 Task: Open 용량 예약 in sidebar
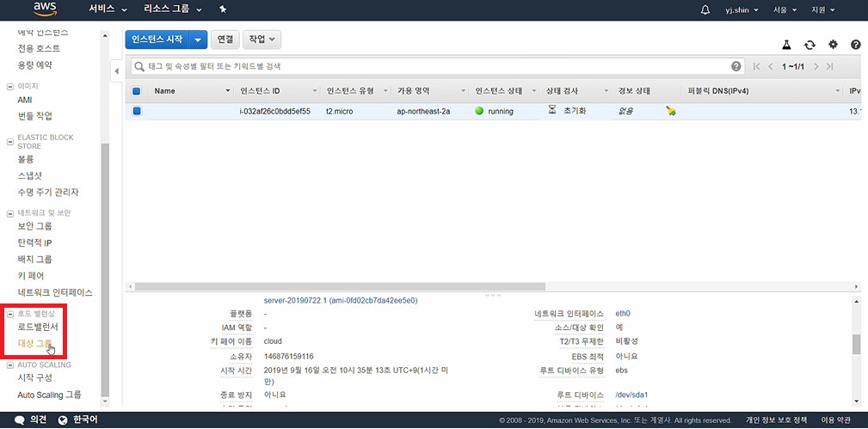pyautogui.click(x=35, y=64)
